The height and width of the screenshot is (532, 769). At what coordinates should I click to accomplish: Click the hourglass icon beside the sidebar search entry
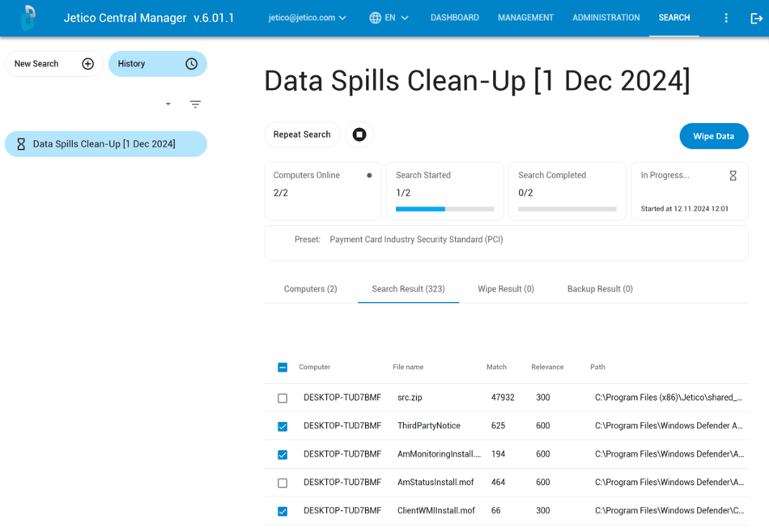[21, 144]
